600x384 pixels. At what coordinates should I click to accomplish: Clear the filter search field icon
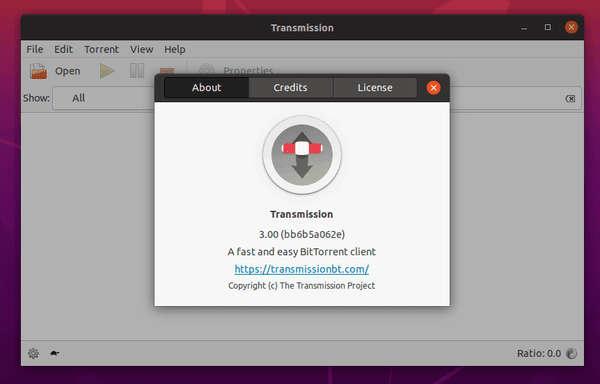[570, 99]
